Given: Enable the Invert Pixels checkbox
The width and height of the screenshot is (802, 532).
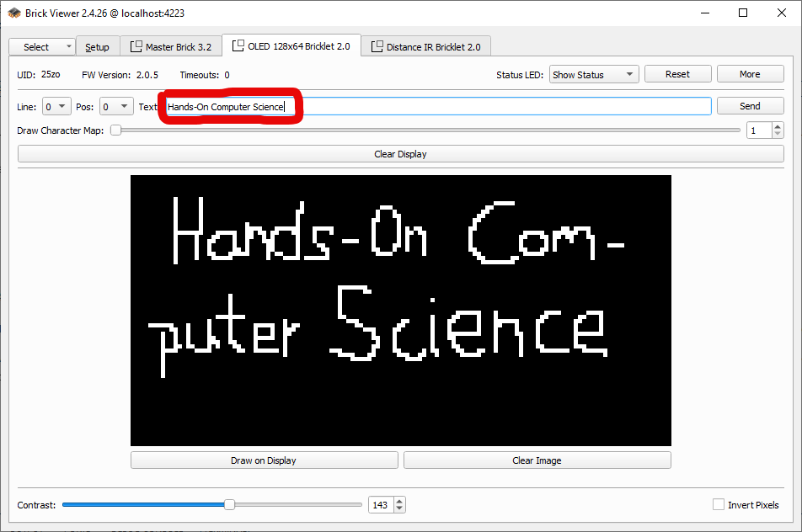Looking at the screenshot, I should [x=719, y=505].
